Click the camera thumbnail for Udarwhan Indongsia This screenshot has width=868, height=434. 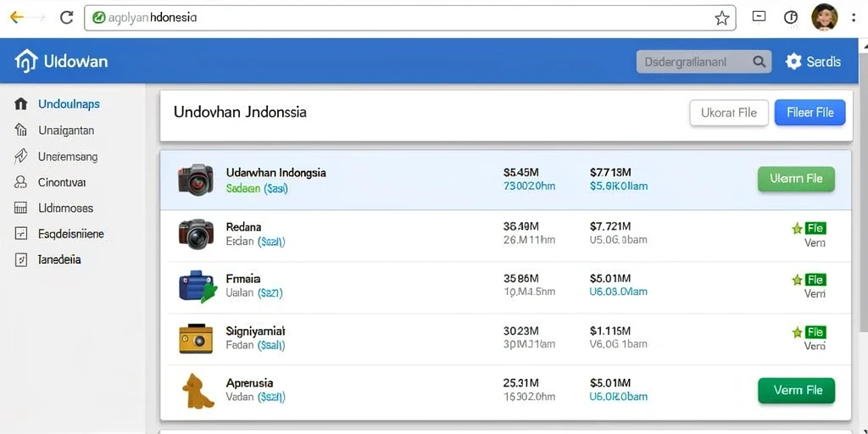[196, 179]
